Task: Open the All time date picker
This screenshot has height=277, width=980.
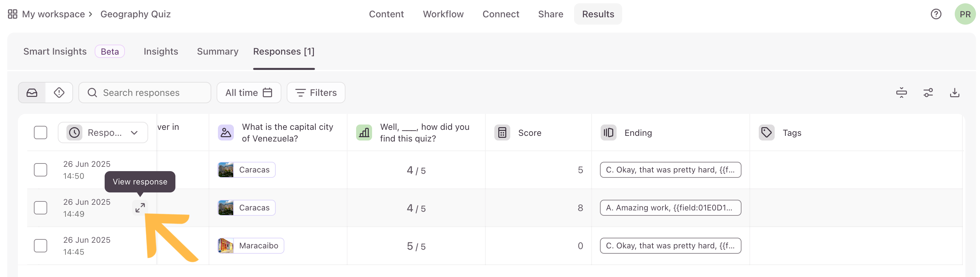Action: [249, 93]
